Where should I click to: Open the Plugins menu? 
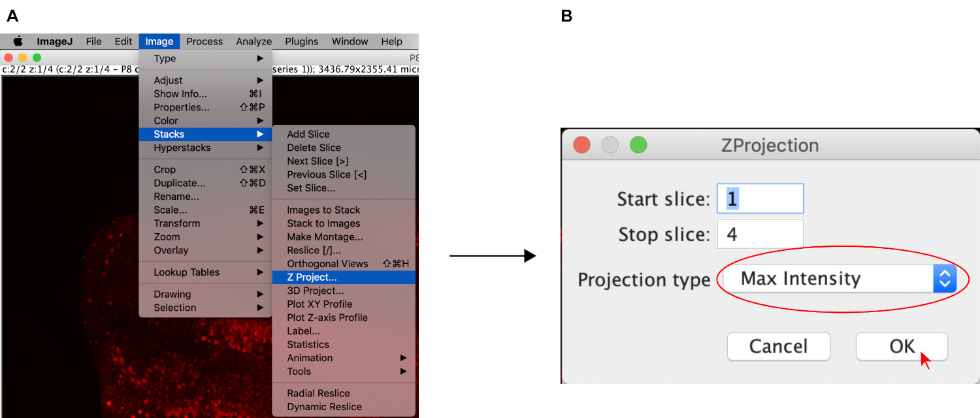tap(301, 41)
